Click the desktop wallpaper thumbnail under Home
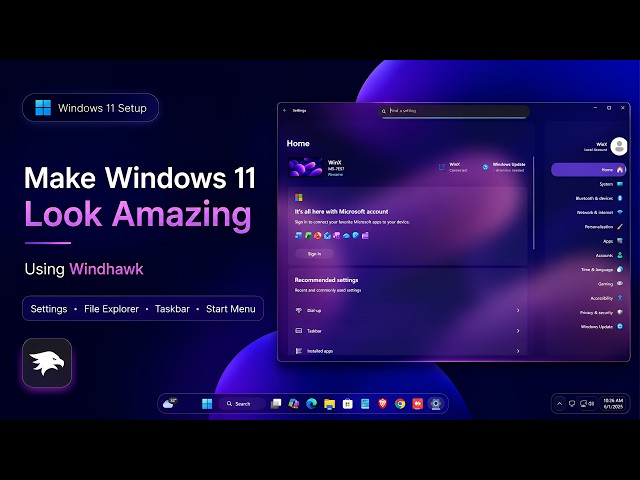 pos(305,167)
